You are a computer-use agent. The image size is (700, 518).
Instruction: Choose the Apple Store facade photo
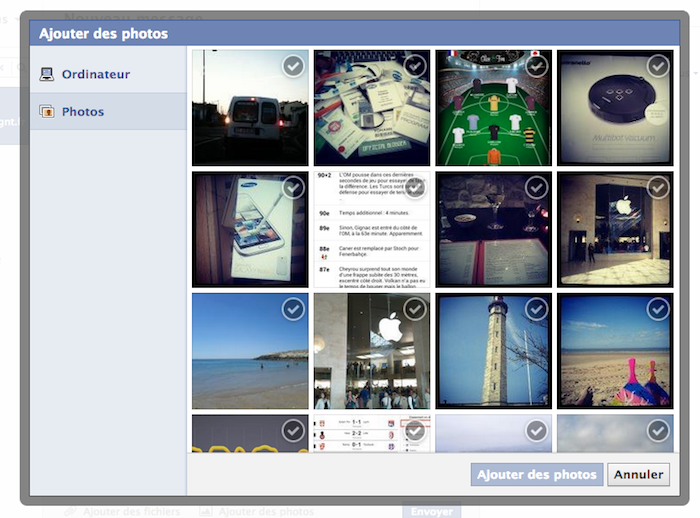614,230
